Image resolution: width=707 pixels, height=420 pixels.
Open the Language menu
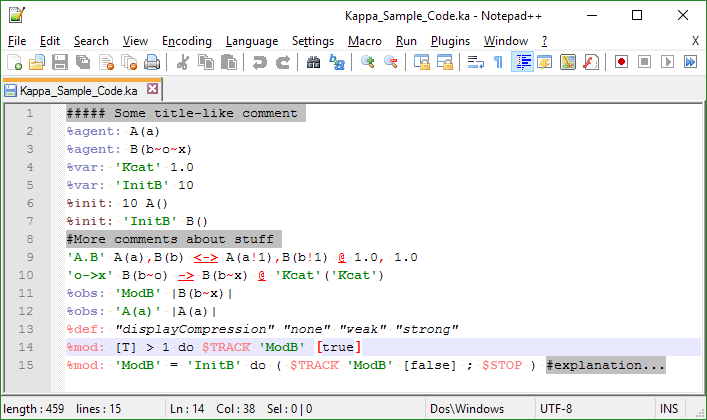[x=252, y=41]
